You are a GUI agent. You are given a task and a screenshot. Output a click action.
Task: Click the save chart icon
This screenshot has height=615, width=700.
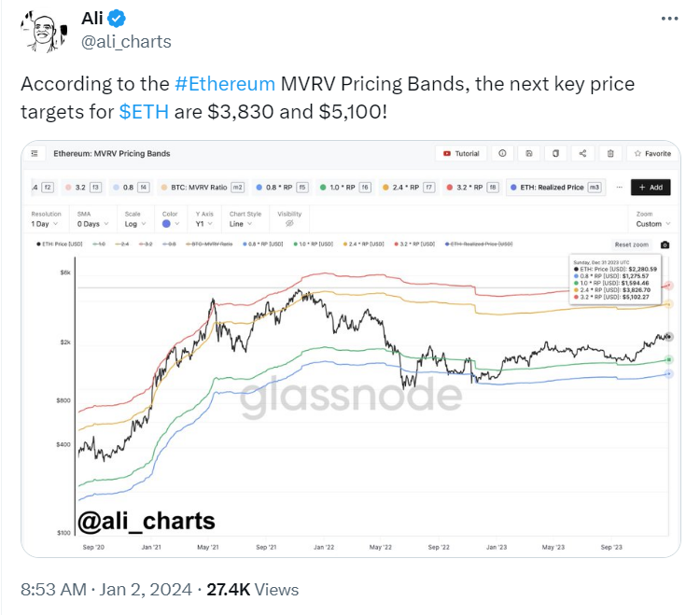(529, 153)
